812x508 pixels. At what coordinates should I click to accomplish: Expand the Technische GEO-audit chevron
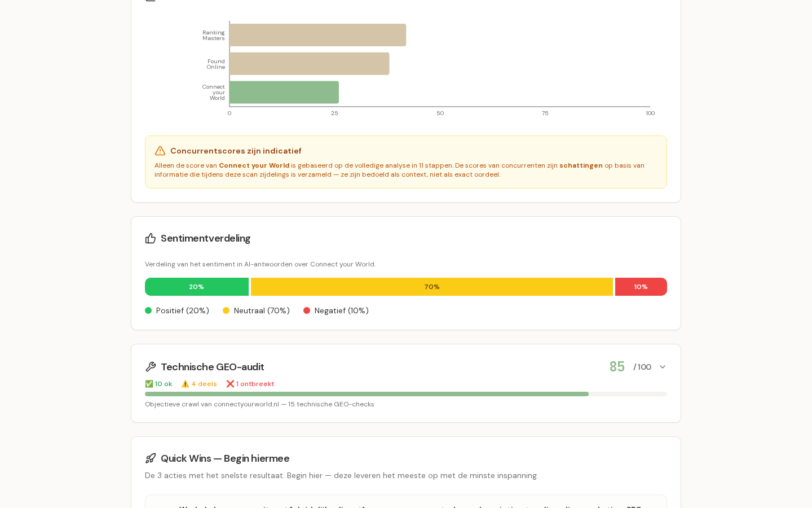click(x=663, y=367)
